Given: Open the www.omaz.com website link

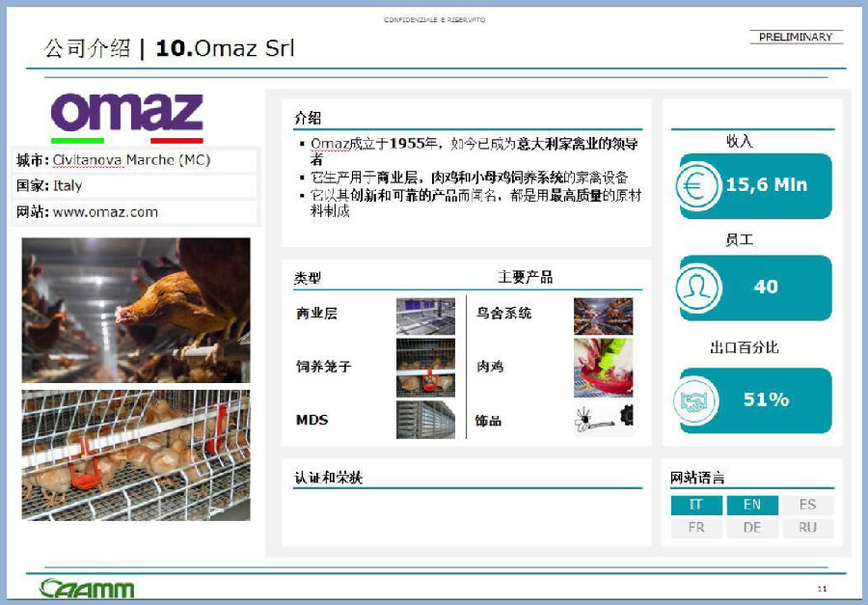Looking at the screenshot, I should [x=105, y=211].
